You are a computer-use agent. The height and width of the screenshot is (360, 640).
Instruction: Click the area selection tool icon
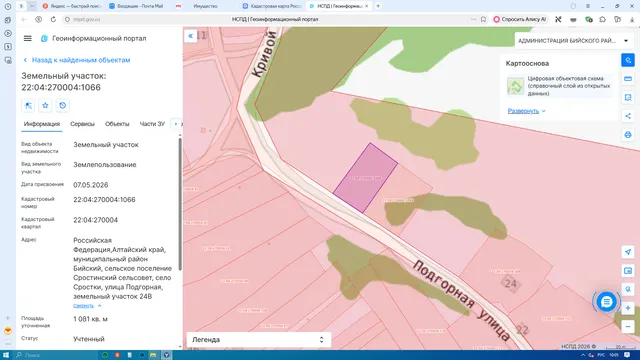tap(628, 98)
